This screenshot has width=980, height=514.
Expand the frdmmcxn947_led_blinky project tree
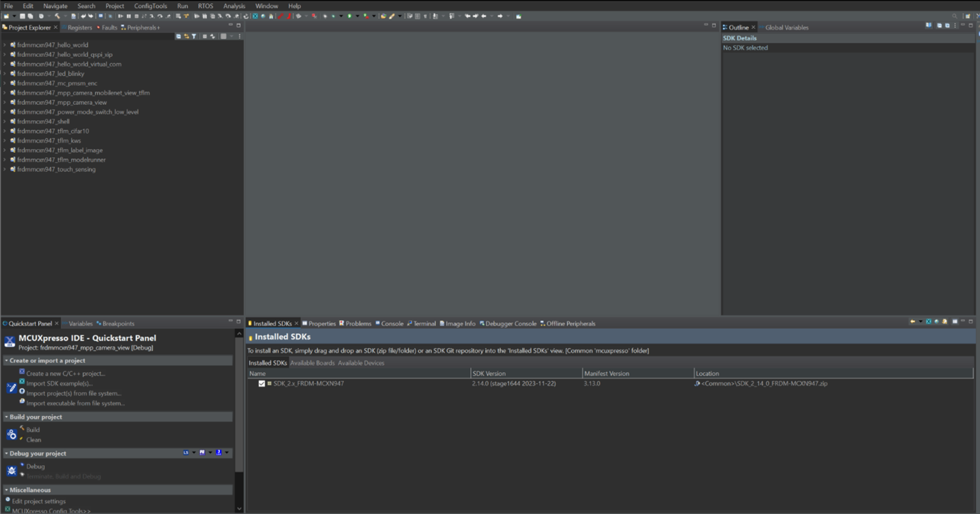[x=5, y=73]
